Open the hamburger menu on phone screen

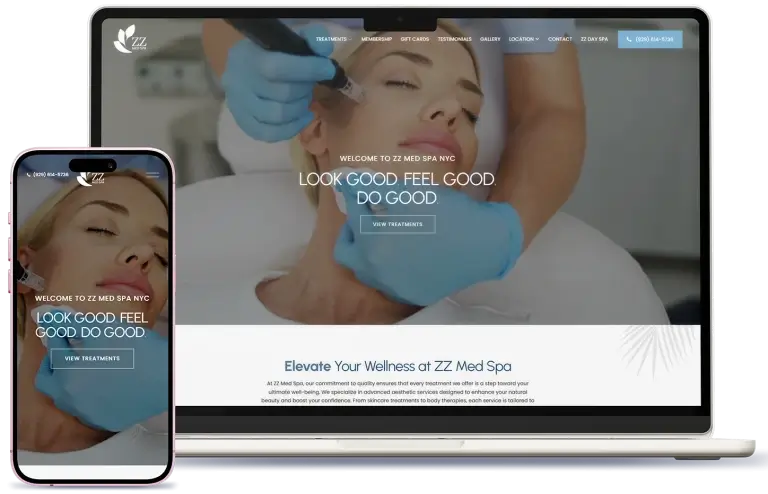pyautogui.click(x=152, y=175)
